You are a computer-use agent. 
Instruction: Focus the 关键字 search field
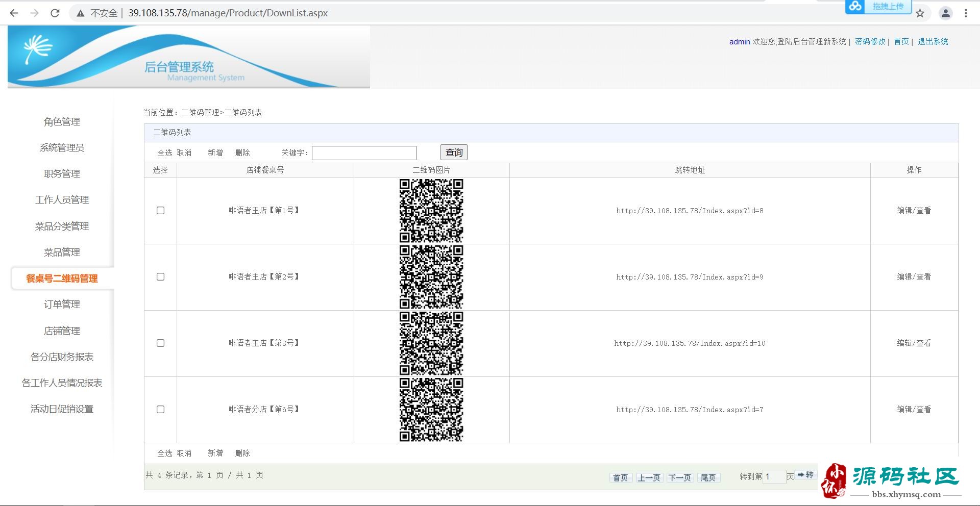(364, 153)
